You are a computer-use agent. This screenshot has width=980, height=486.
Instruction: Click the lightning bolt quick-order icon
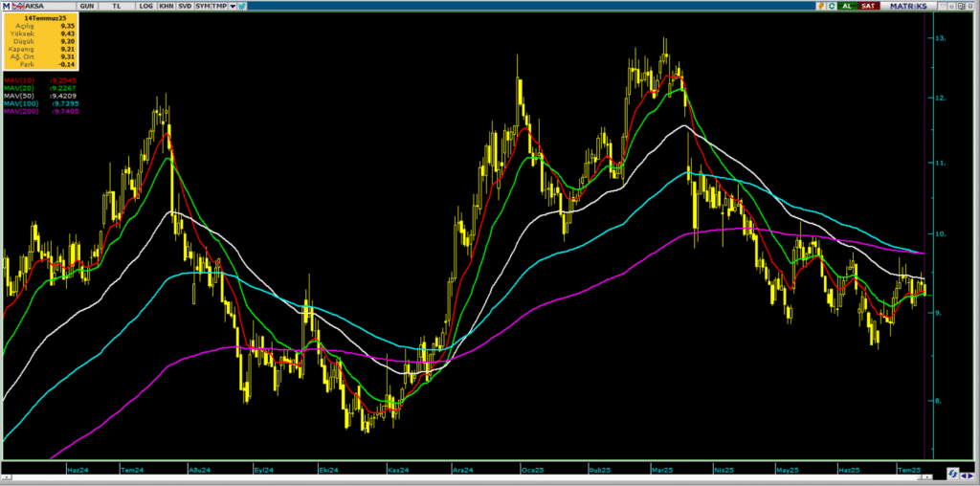[x=821, y=6]
